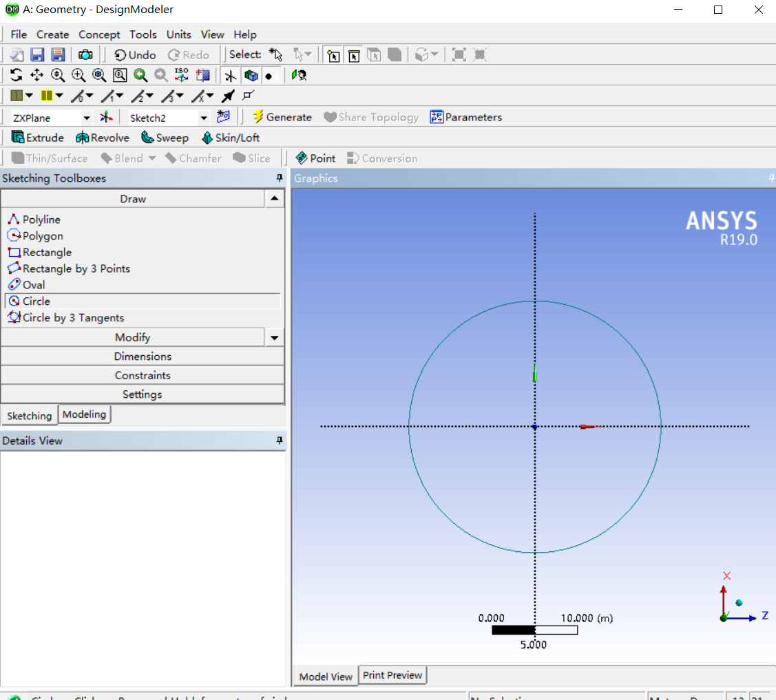776x700 pixels.
Task: Switch to the Modeling tab
Action: (x=84, y=414)
